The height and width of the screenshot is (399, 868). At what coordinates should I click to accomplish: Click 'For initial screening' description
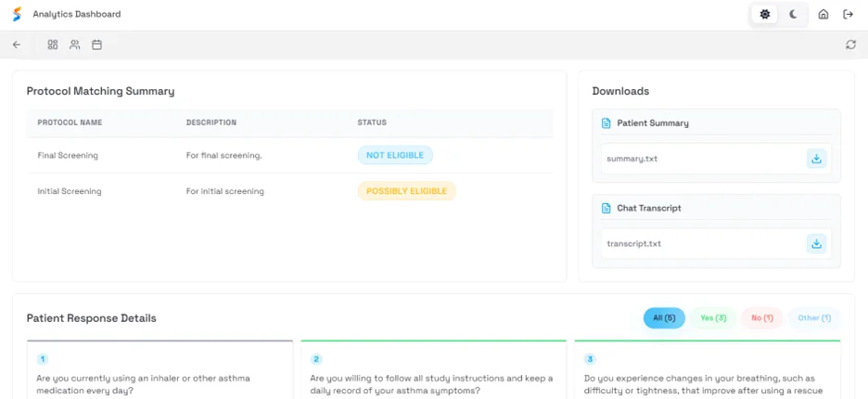point(224,191)
